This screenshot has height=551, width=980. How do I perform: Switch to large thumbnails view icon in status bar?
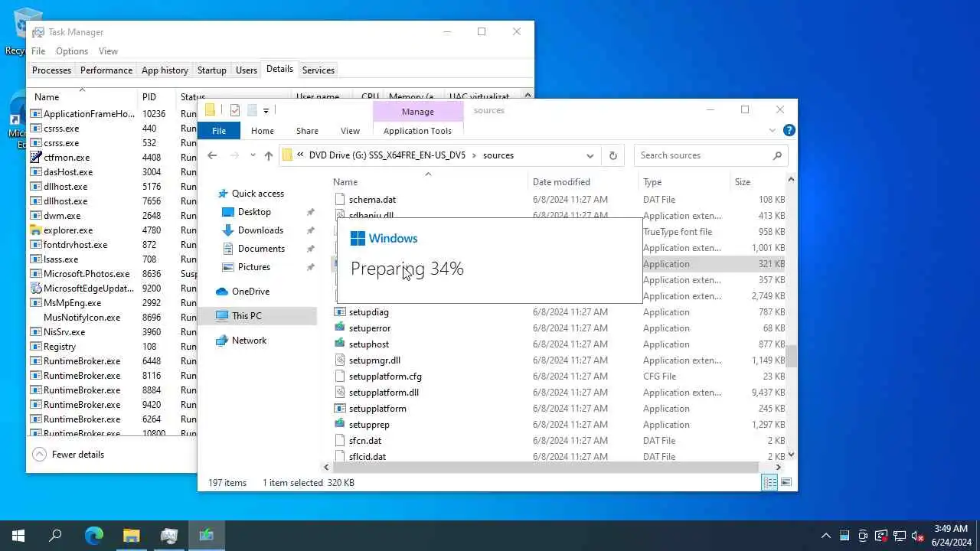[x=786, y=482]
